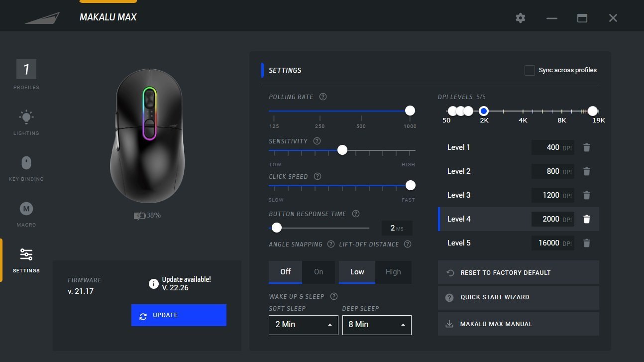This screenshot has height=362, width=644.
Task: Select the Settings sidebar section
Action: (x=26, y=260)
